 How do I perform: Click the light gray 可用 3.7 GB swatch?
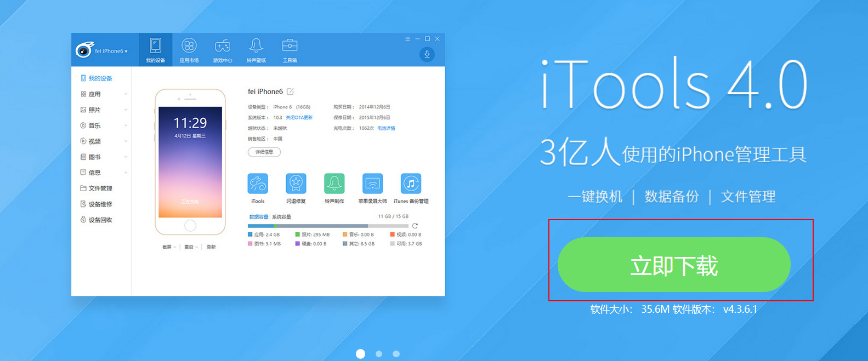click(x=393, y=244)
